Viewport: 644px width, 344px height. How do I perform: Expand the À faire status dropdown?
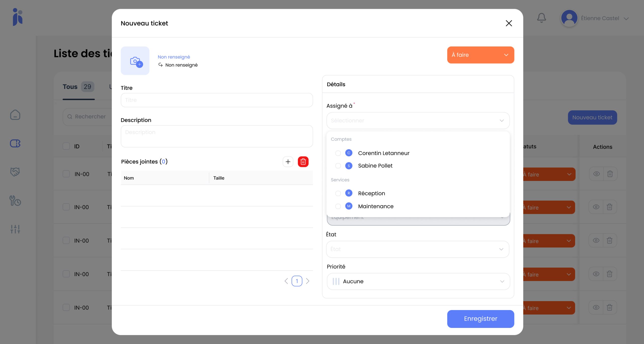click(x=480, y=55)
